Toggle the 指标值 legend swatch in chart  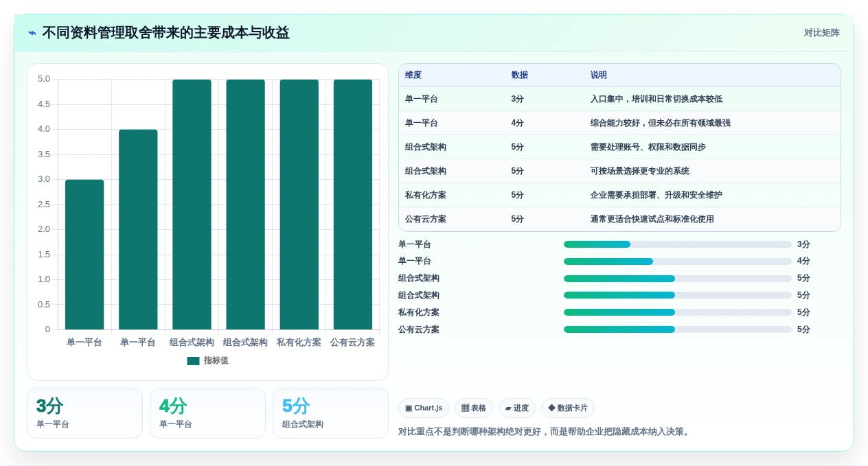point(193,360)
